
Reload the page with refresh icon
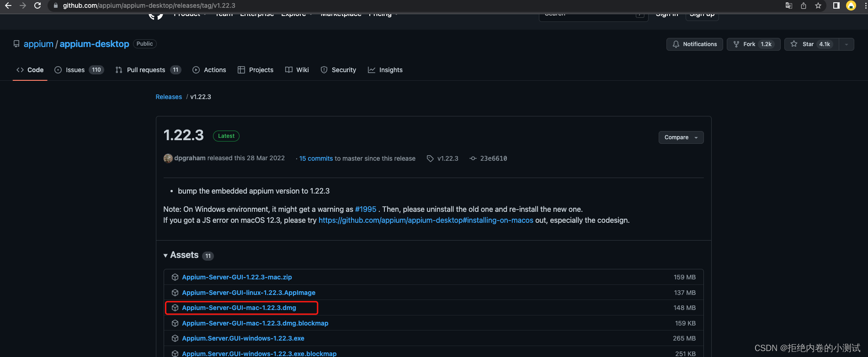click(x=37, y=5)
